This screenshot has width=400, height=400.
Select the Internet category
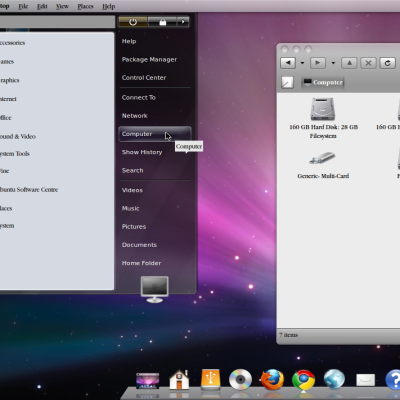click(x=8, y=99)
